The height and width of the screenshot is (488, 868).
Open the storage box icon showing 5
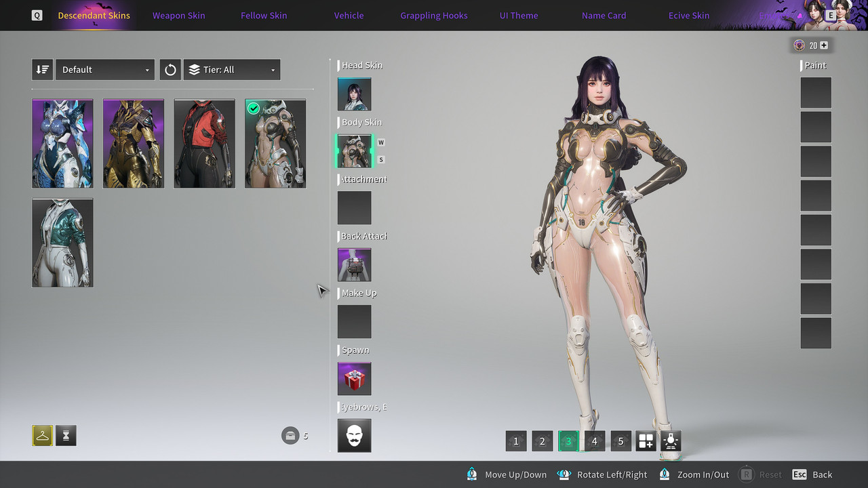[290, 435]
